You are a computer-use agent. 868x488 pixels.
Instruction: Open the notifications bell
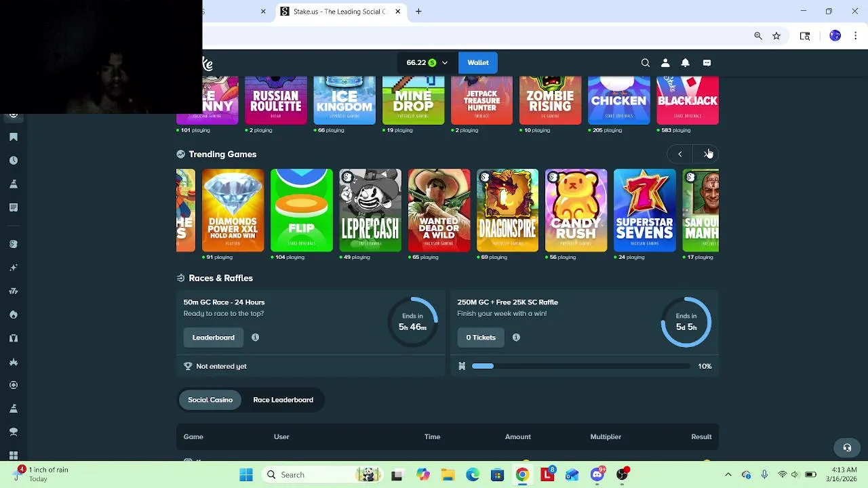click(685, 62)
